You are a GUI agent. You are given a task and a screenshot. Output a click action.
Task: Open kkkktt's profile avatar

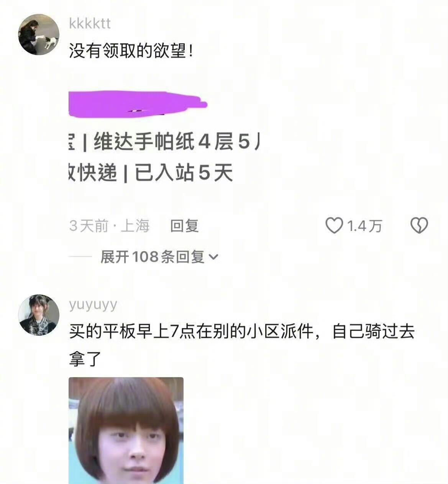tap(39, 34)
